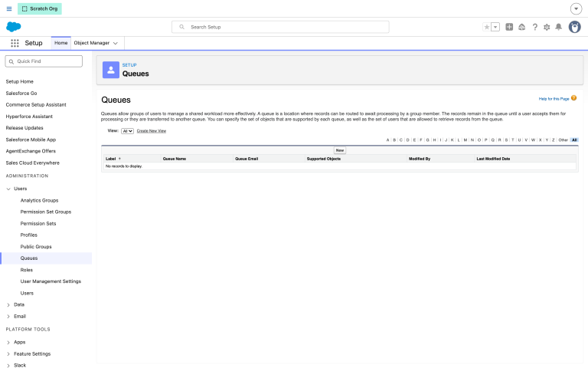Open AgentExchange Offers item
This screenshot has height=368, width=588.
coord(31,151)
